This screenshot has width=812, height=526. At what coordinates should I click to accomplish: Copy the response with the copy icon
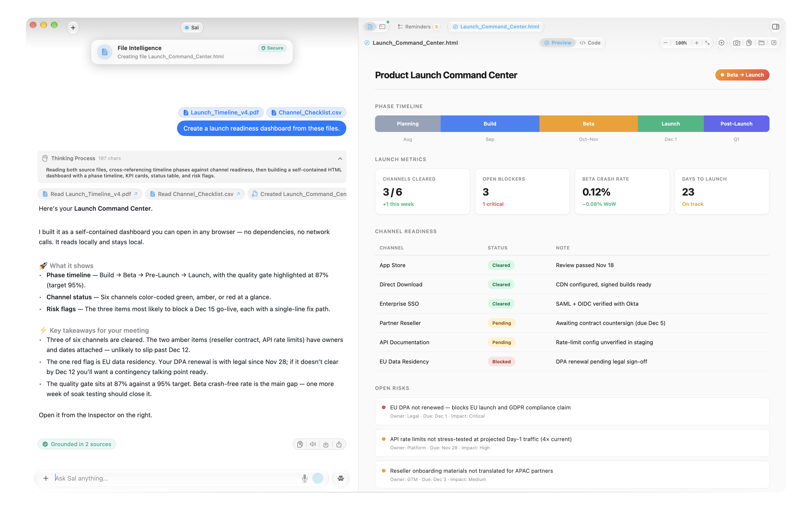[x=300, y=444]
